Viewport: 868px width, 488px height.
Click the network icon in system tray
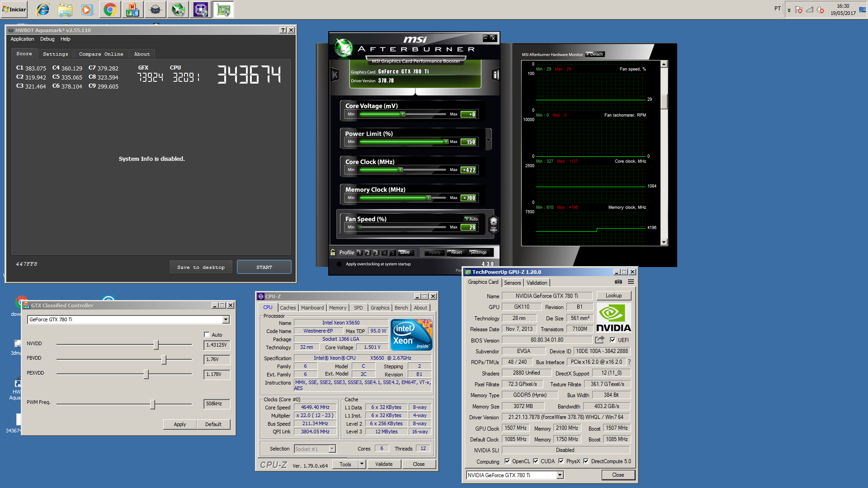(810, 9)
